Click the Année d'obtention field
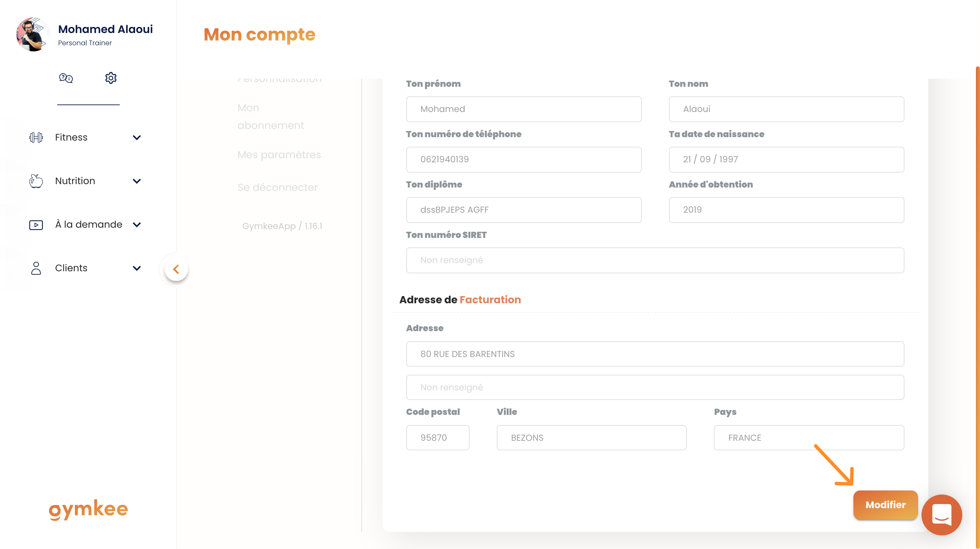This screenshot has height=549, width=980. point(786,210)
